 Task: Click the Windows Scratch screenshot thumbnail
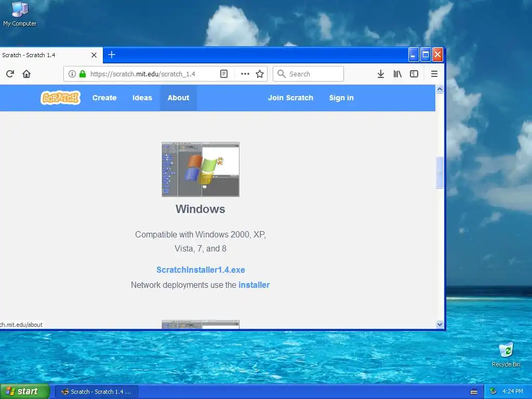[x=201, y=169]
